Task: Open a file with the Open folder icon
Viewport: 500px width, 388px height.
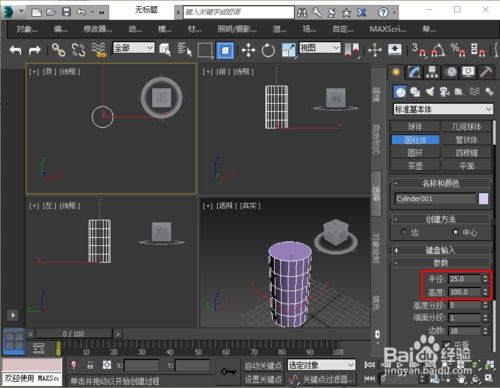Action: (x=51, y=12)
